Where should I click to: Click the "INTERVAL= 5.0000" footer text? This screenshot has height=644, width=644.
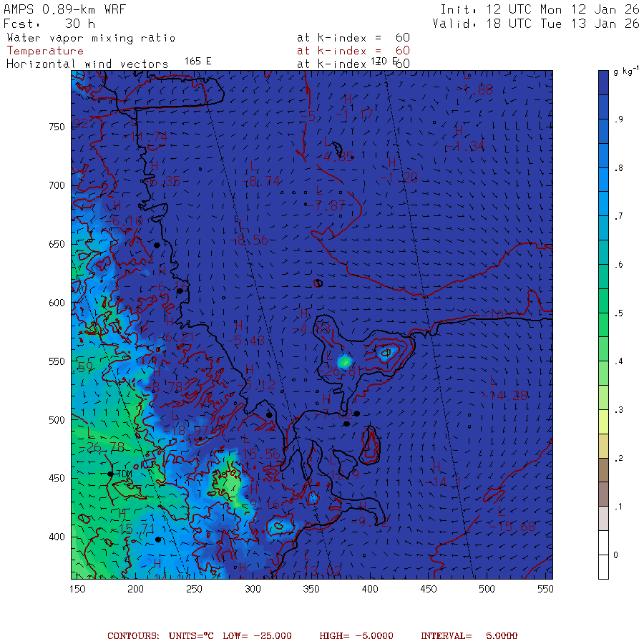tap(469, 636)
